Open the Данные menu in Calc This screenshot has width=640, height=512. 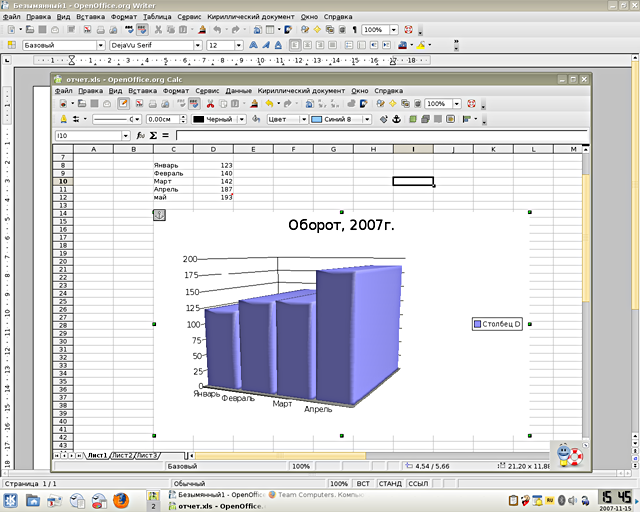238,91
